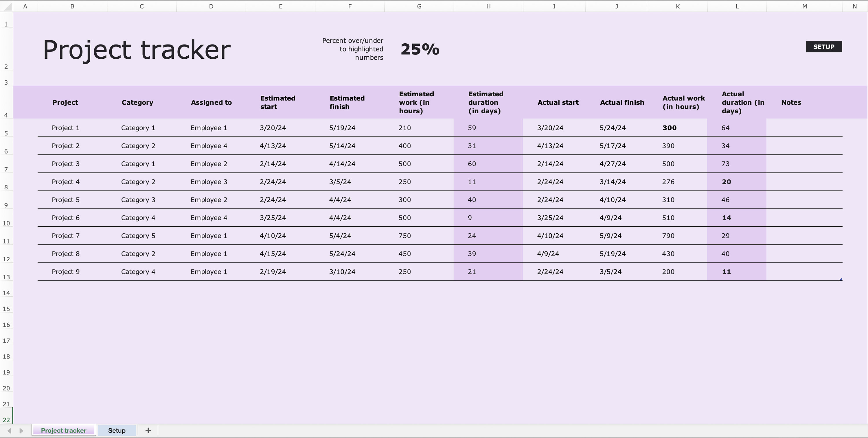Viewport: 868px width, 438px height.
Task: Select column A header
Action: pyautogui.click(x=25, y=6)
